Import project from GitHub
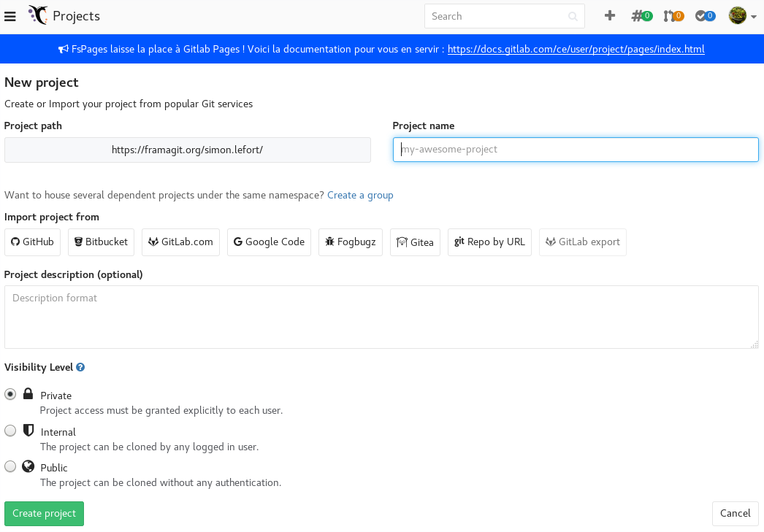The height and width of the screenshot is (532, 764). pos(32,242)
